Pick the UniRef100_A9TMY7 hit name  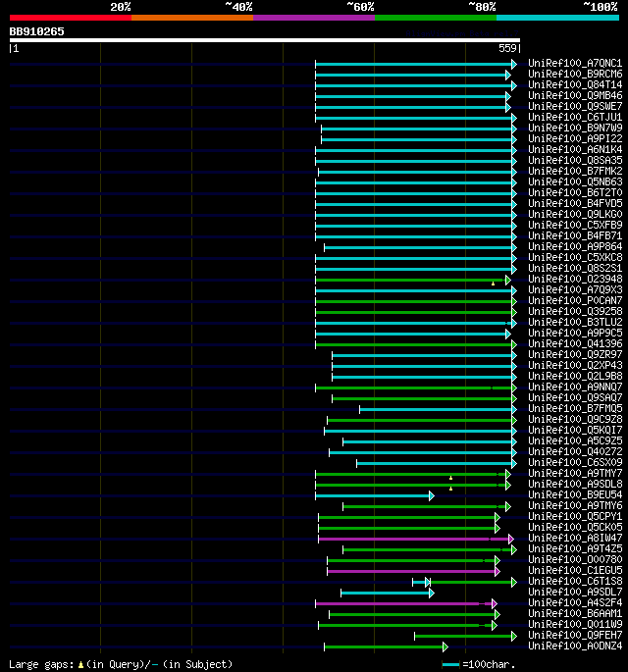point(575,473)
